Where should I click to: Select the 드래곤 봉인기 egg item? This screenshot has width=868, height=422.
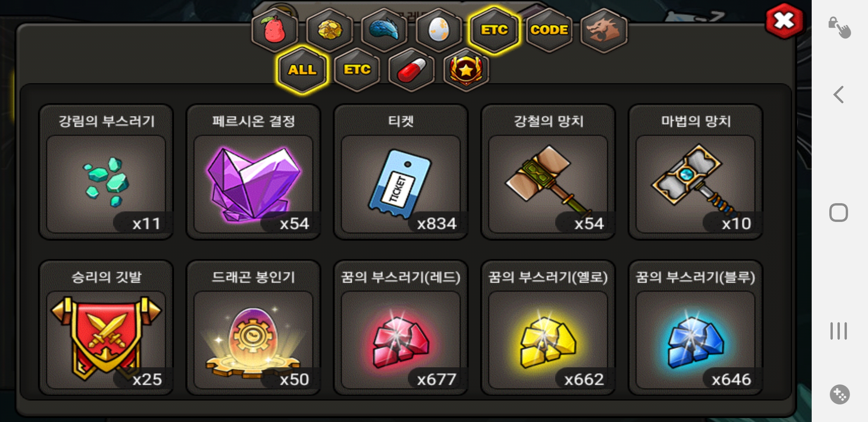(253, 327)
